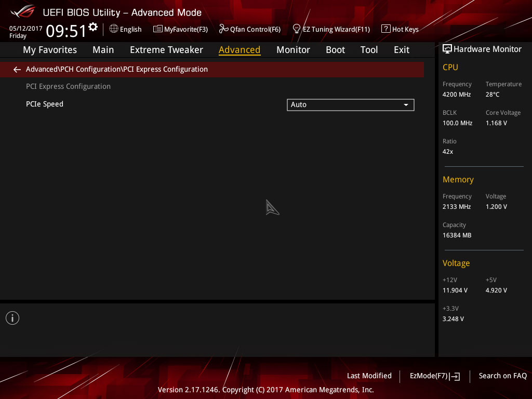Click the CPU temperature 28°C value

493,95
